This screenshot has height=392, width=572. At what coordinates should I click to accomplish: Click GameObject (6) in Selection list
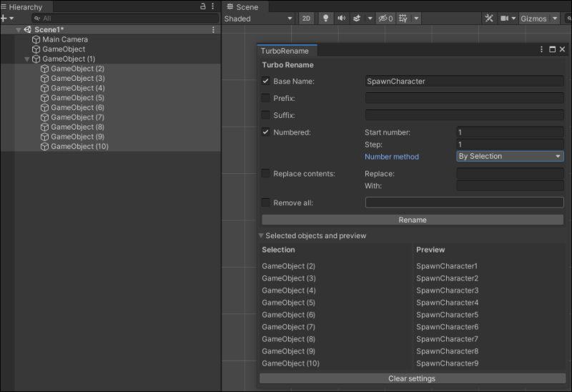(288, 315)
